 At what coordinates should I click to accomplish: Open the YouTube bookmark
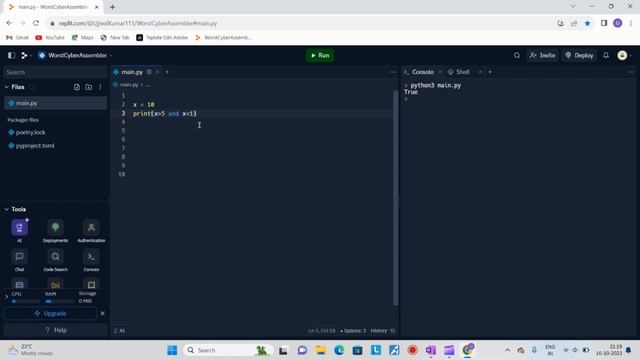(x=50, y=38)
